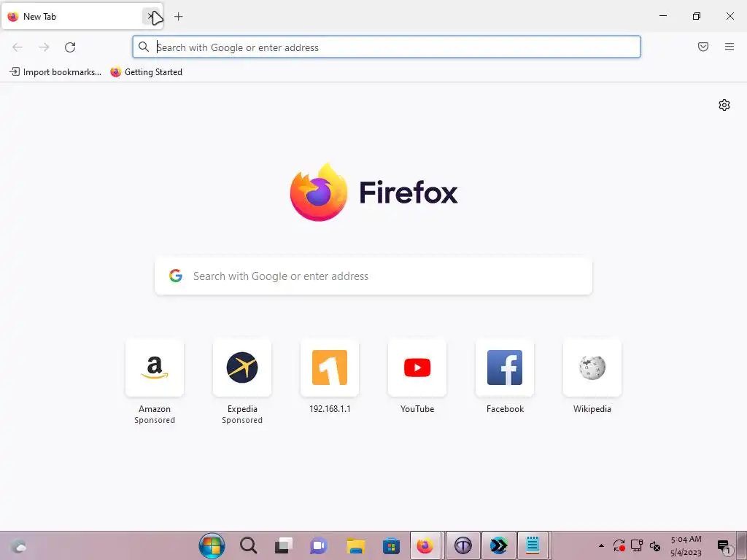Go back one page

18,47
